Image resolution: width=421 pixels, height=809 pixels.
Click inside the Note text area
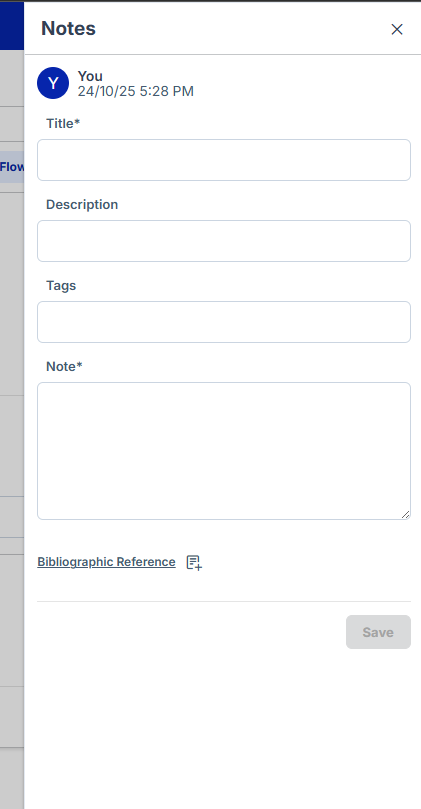(224, 451)
